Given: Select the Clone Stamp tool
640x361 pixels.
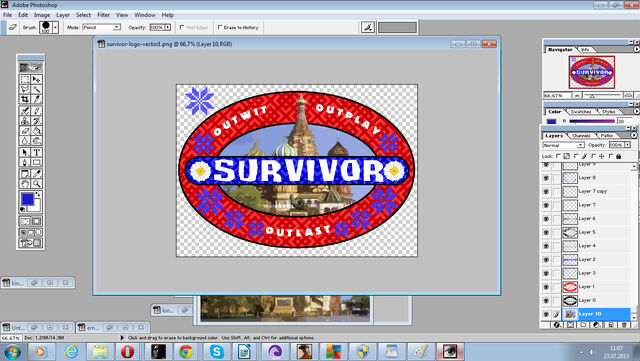Looking at the screenshot, I should tap(25, 120).
